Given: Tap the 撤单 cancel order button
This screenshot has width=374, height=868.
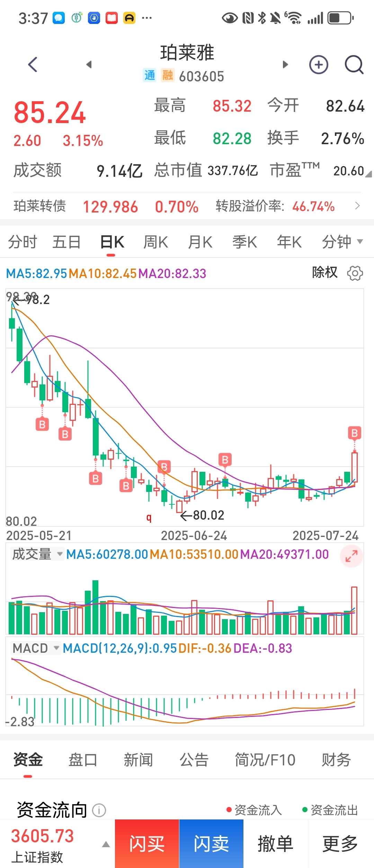Looking at the screenshot, I should tap(276, 844).
